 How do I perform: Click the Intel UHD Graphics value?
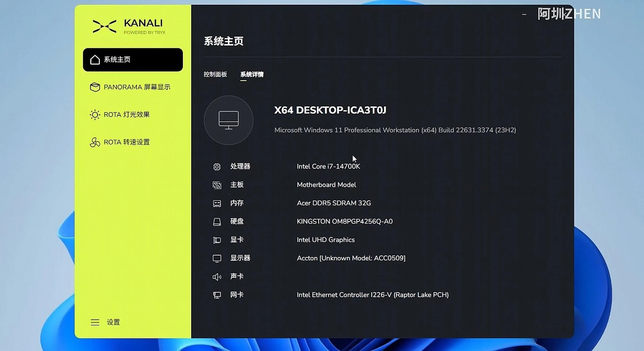pyautogui.click(x=326, y=240)
